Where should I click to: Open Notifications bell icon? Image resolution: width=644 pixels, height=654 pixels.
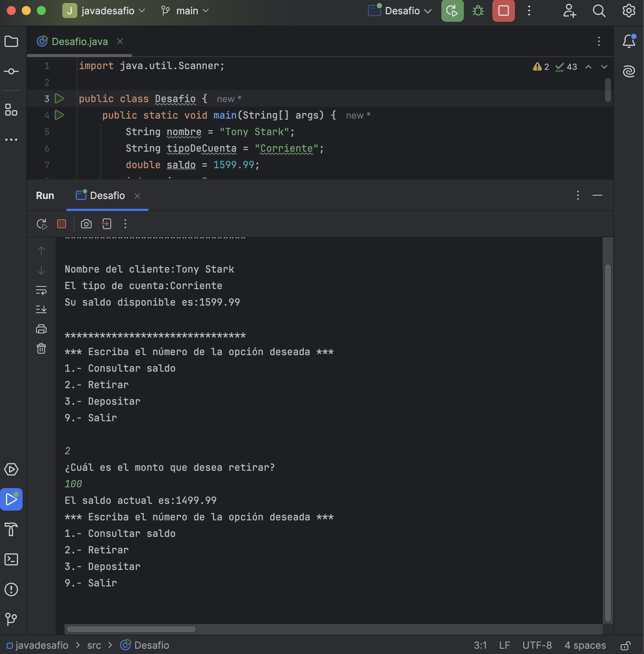coord(629,41)
